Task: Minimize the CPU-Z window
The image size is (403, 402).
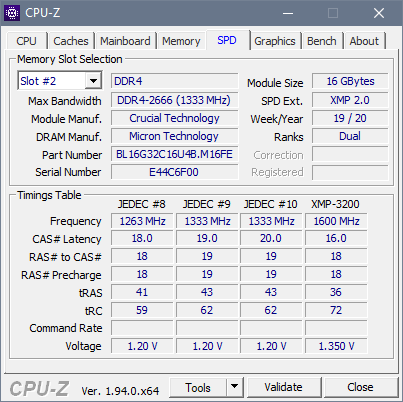Action: 288,13
